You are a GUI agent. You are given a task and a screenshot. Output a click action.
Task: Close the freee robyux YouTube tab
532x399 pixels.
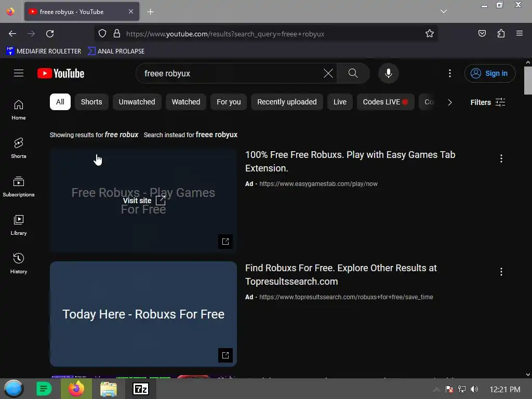point(131,11)
